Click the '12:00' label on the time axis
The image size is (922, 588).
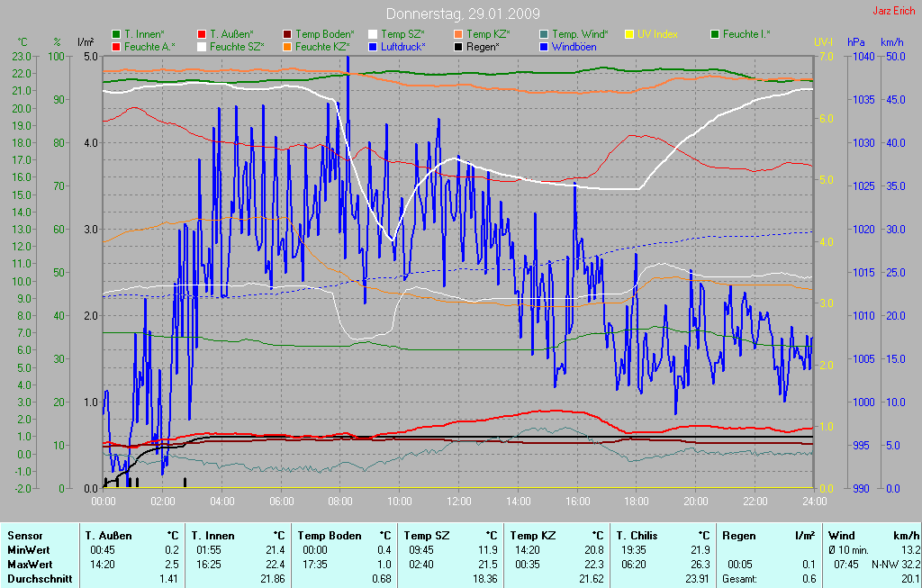tap(458, 502)
